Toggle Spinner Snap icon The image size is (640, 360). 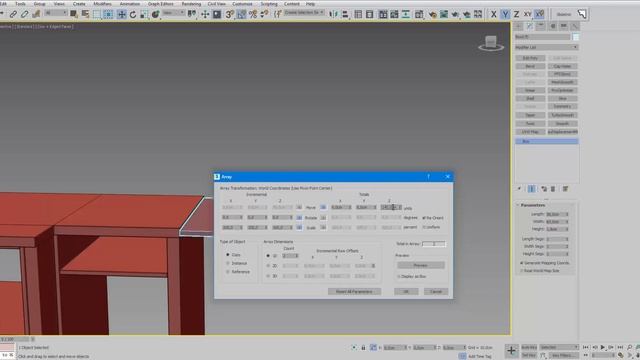coord(264,14)
